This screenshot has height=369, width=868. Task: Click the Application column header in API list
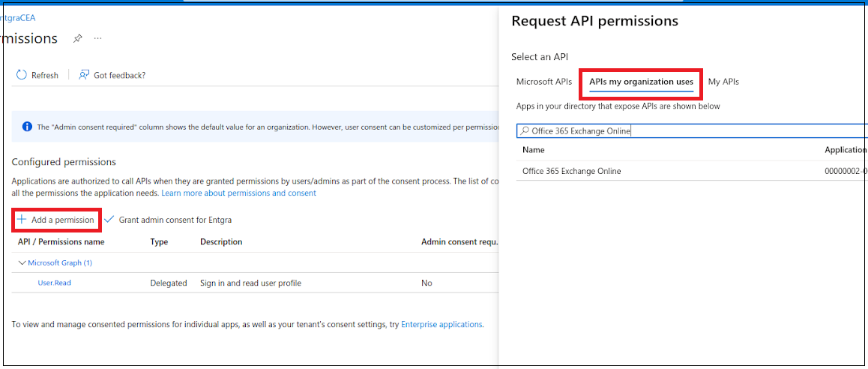tap(846, 150)
